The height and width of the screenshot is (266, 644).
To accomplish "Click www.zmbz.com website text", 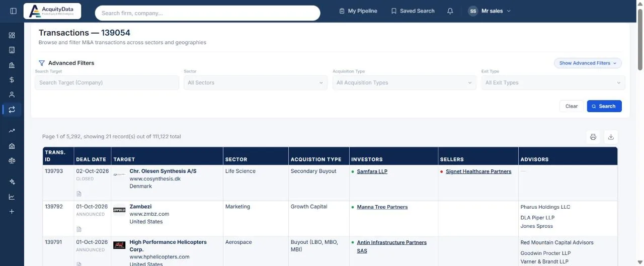I will click(149, 214).
